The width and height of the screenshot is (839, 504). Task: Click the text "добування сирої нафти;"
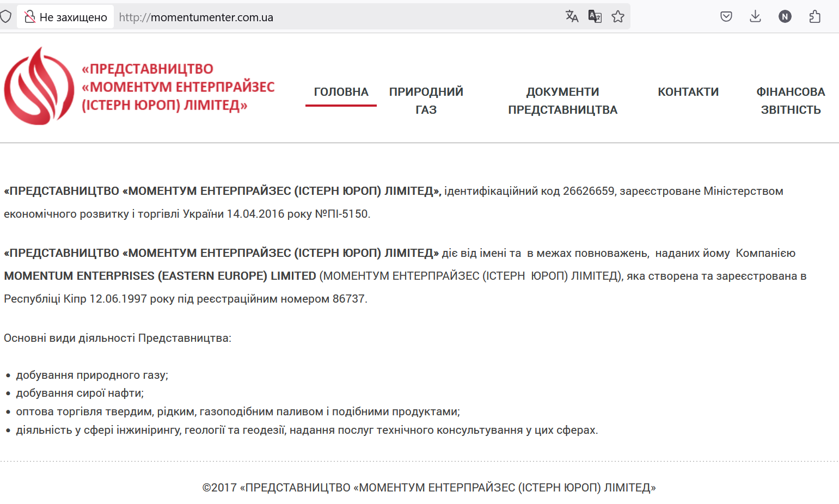pos(80,393)
